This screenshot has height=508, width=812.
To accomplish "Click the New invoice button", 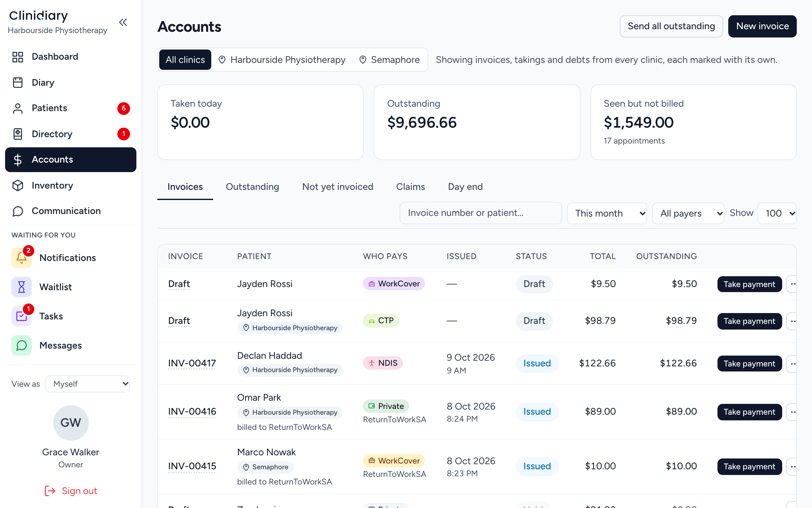I will coord(762,26).
